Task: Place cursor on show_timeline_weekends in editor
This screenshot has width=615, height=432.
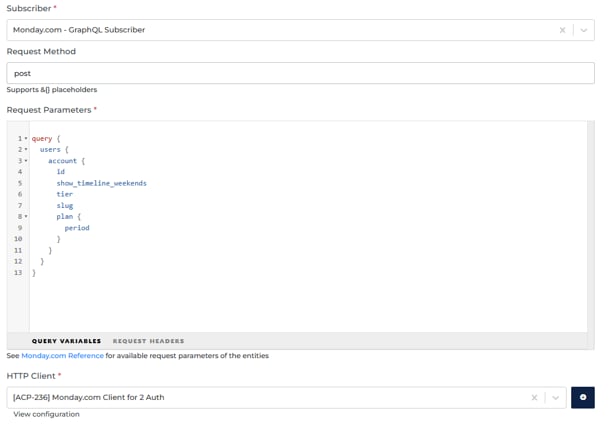Action: [102, 183]
